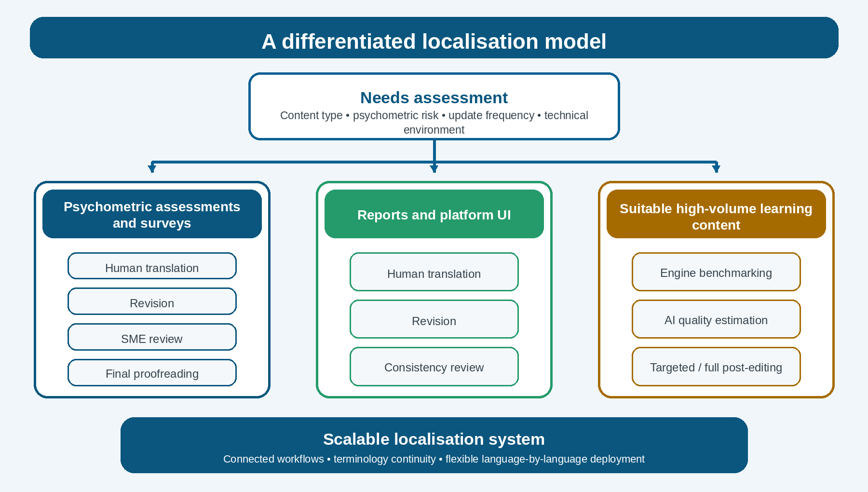
Task: Click Human translation in reports column
Action: [x=434, y=272]
